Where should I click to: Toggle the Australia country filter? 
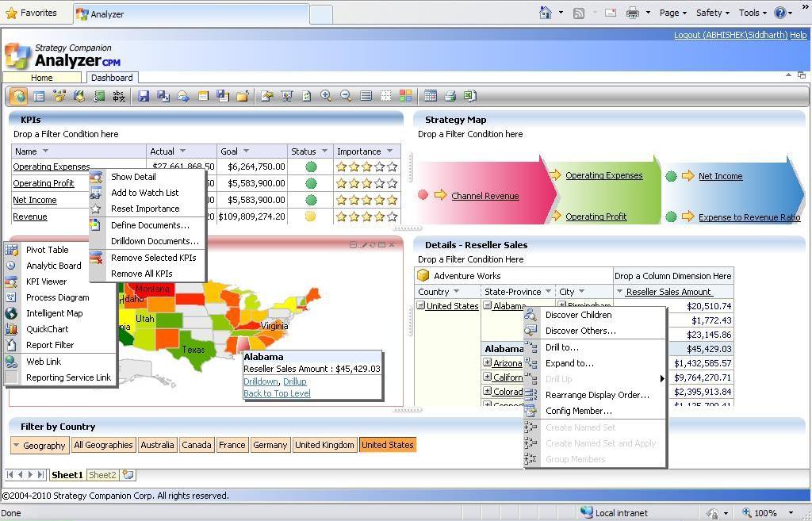(x=157, y=445)
